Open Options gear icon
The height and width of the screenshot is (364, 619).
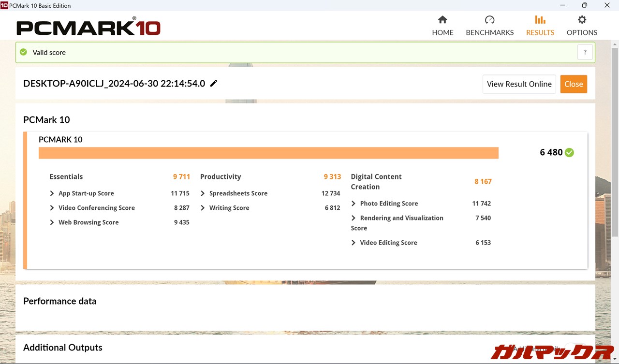582,20
